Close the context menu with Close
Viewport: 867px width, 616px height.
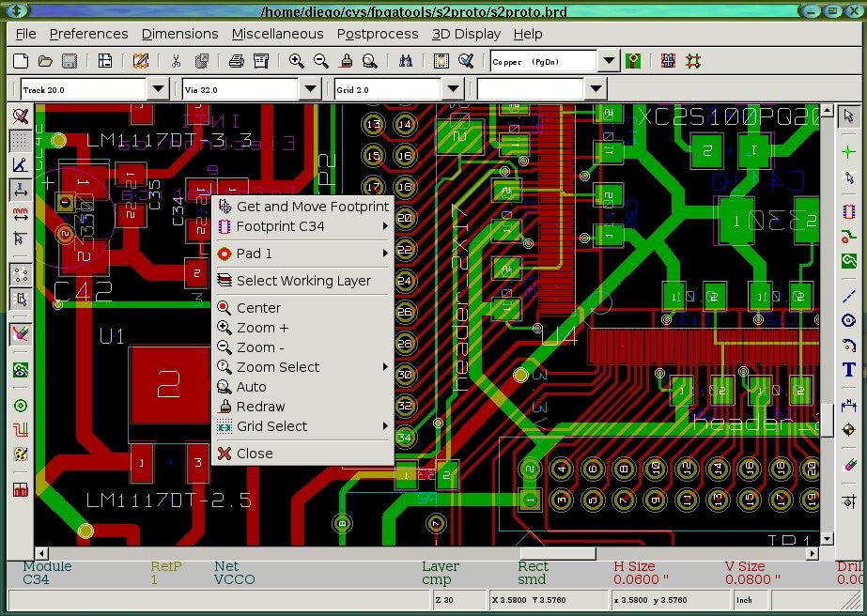303,454
